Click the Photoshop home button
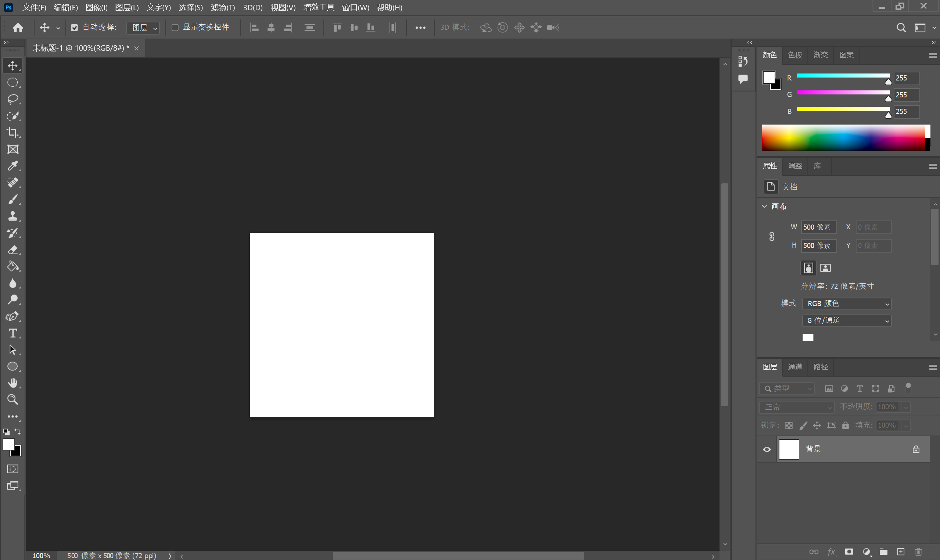This screenshot has width=940, height=560. pyautogui.click(x=18, y=28)
